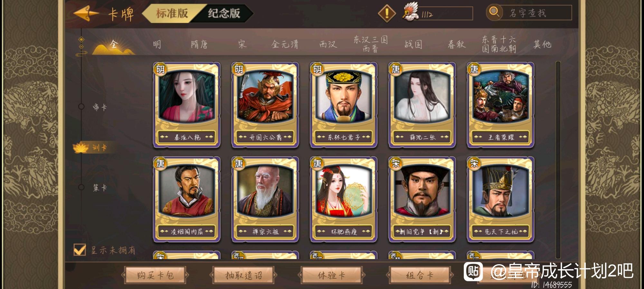Select the 策卡 radio option
The image size is (644, 289).
click(81, 187)
